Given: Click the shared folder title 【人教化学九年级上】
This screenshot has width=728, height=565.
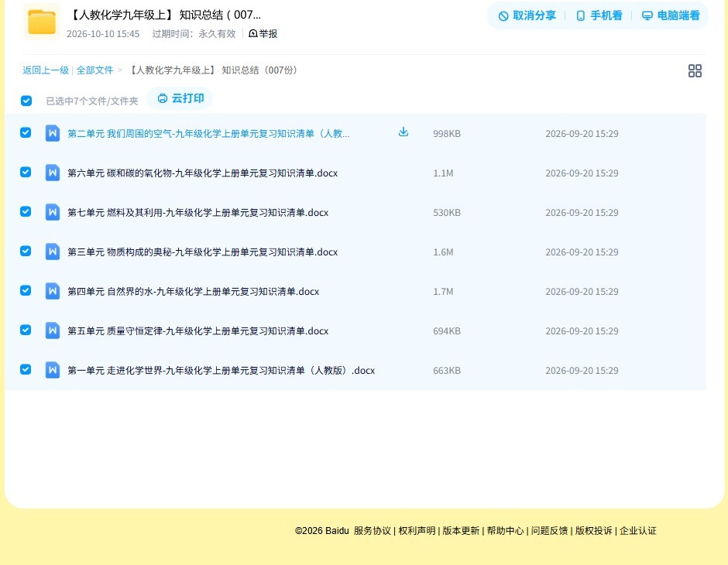Looking at the screenshot, I should pyautogui.click(x=164, y=15).
